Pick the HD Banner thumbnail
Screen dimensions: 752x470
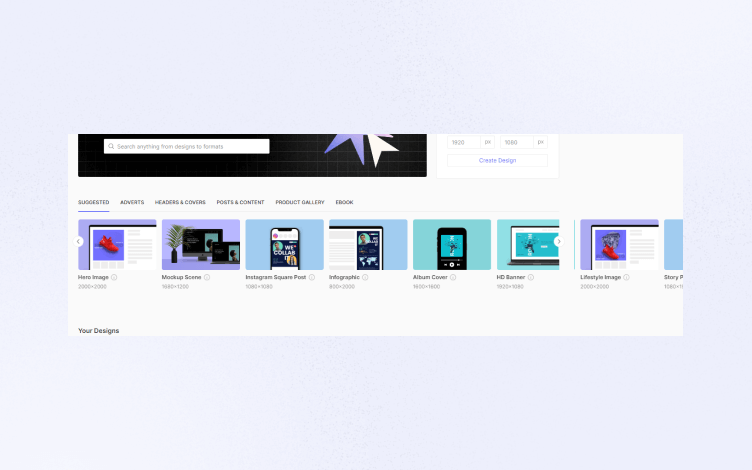pyautogui.click(x=528, y=245)
